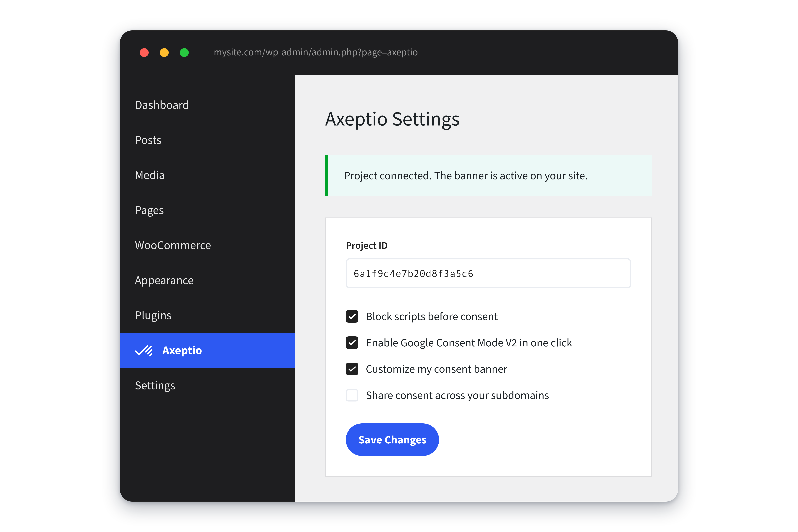Viewport: 798px width, 532px height.
Task: Click the yellow minimize window dot
Action: tap(164, 53)
